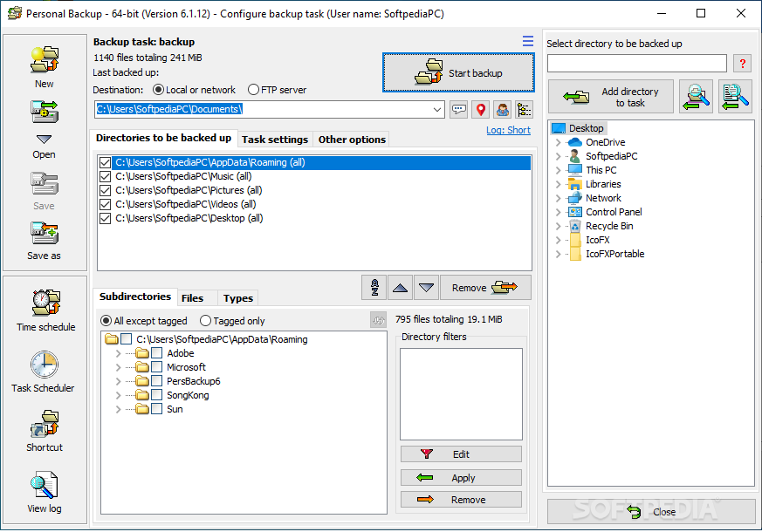
Task: Expand the This PC tree node
Action: (x=558, y=170)
